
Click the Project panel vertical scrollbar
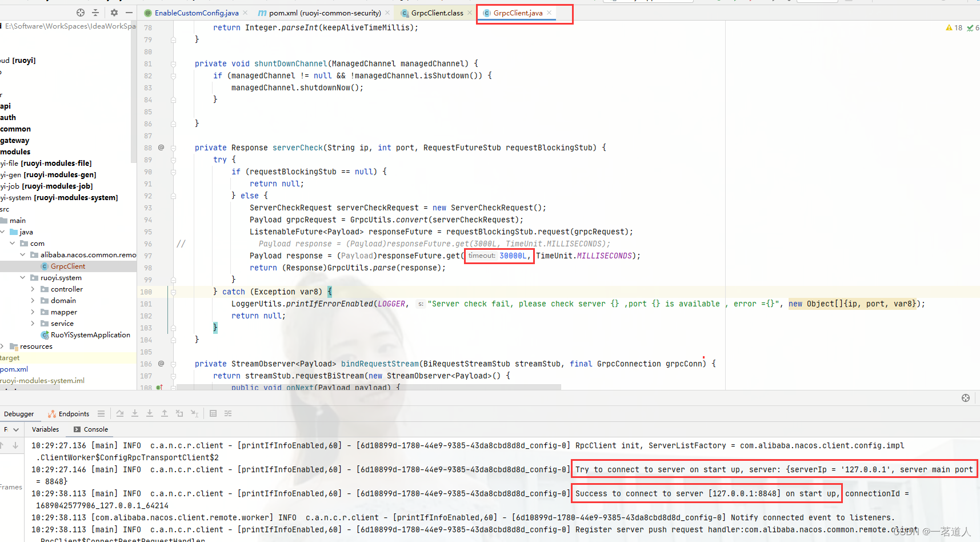pyautogui.click(x=134, y=91)
